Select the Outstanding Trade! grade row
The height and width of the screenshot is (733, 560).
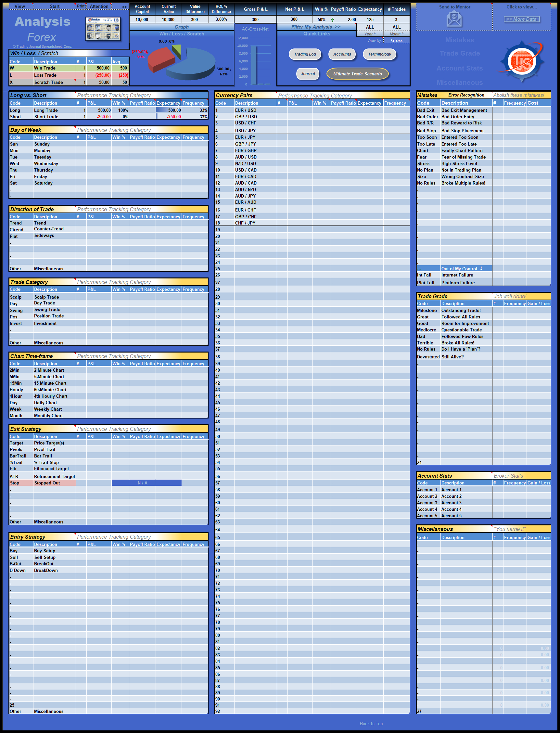pyautogui.click(x=483, y=310)
